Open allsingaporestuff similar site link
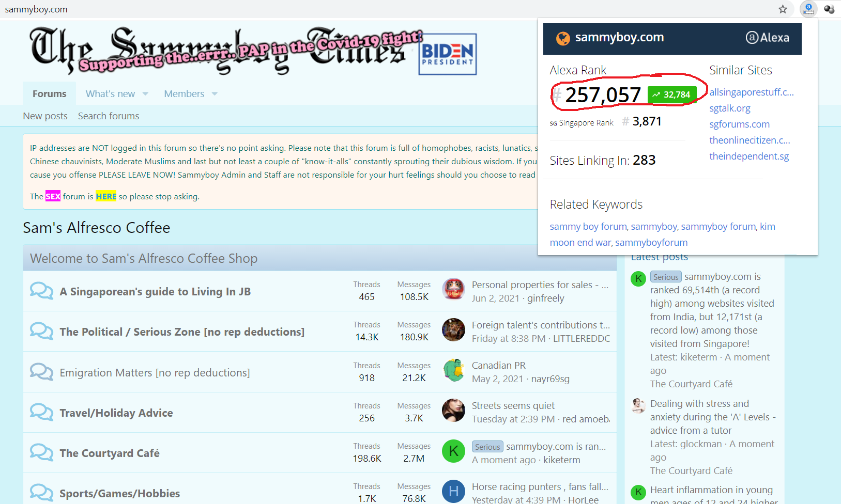841x504 pixels. click(x=752, y=92)
